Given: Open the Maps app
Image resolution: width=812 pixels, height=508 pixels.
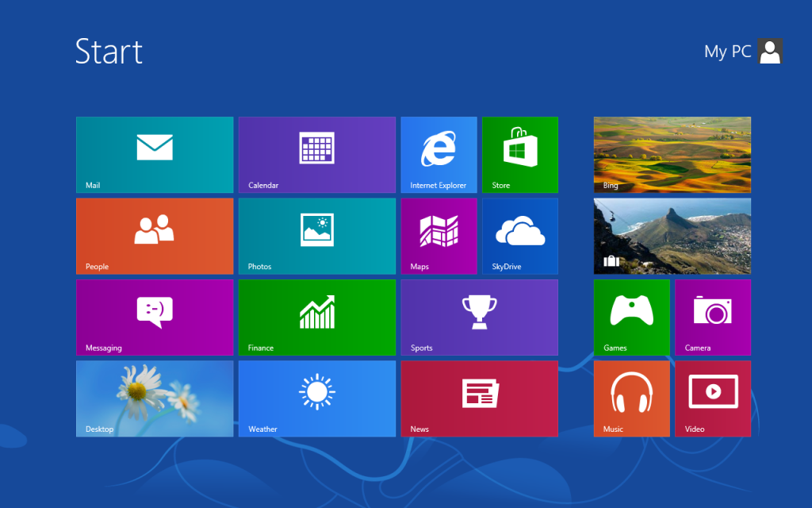Looking at the screenshot, I should point(439,236).
